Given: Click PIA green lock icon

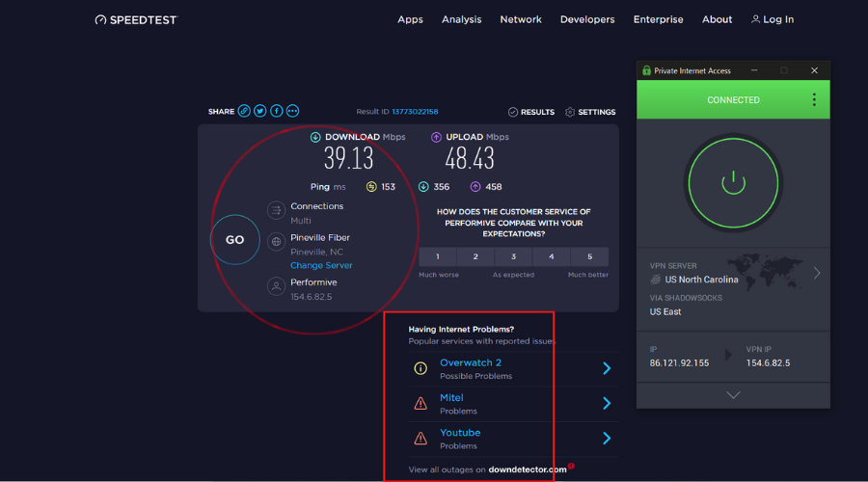Looking at the screenshot, I should point(646,70).
